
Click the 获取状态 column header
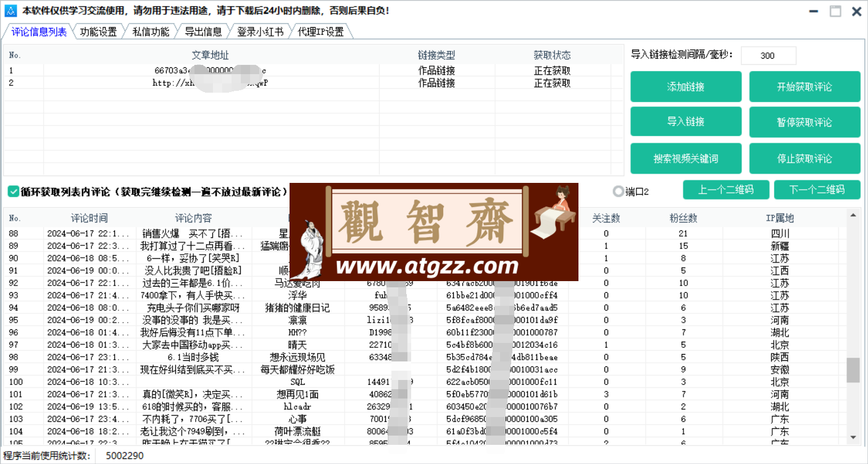[553, 56]
